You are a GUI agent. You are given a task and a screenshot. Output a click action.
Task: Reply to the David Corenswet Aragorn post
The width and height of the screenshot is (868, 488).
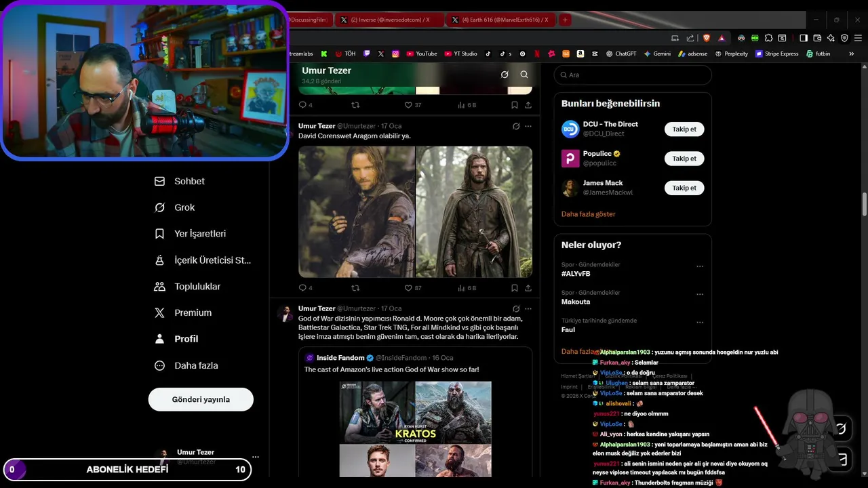click(x=306, y=288)
